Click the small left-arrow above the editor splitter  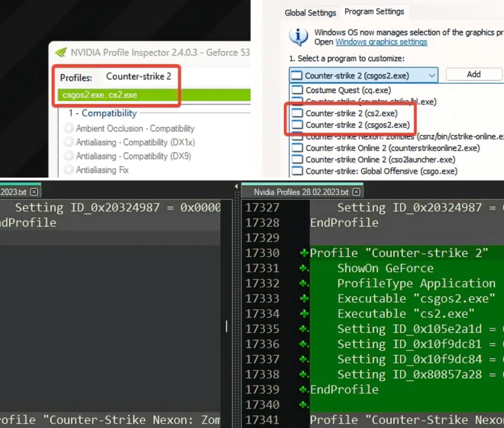pos(236,186)
